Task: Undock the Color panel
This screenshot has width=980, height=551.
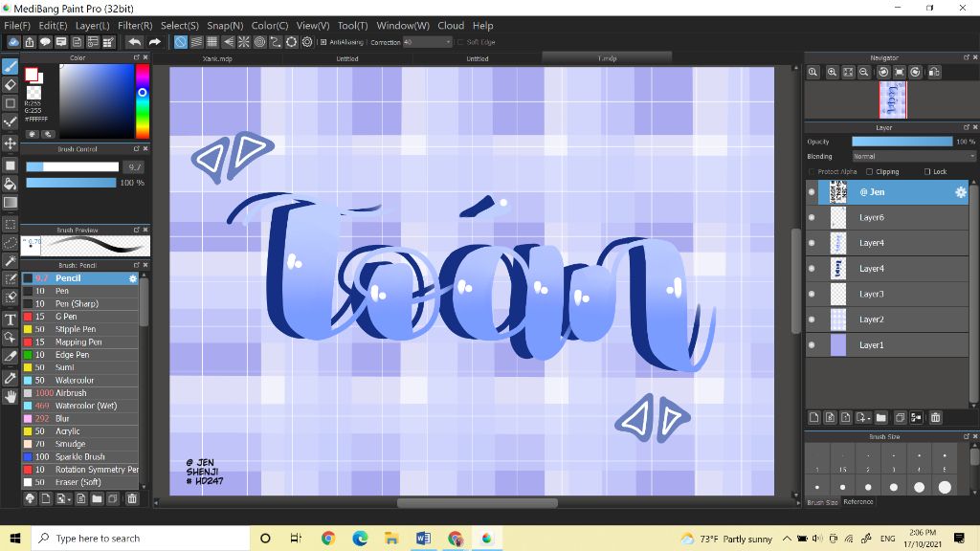Action: tap(136, 57)
